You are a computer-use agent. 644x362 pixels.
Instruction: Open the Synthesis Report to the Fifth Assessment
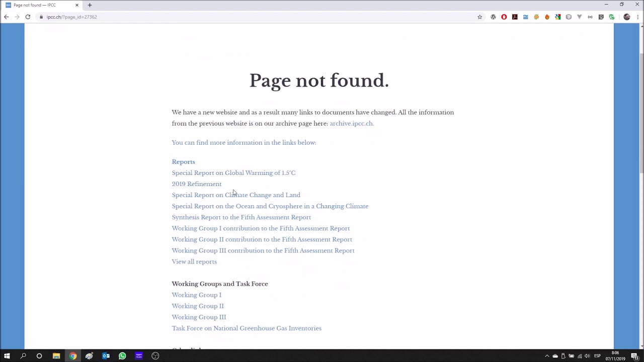click(x=241, y=217)
